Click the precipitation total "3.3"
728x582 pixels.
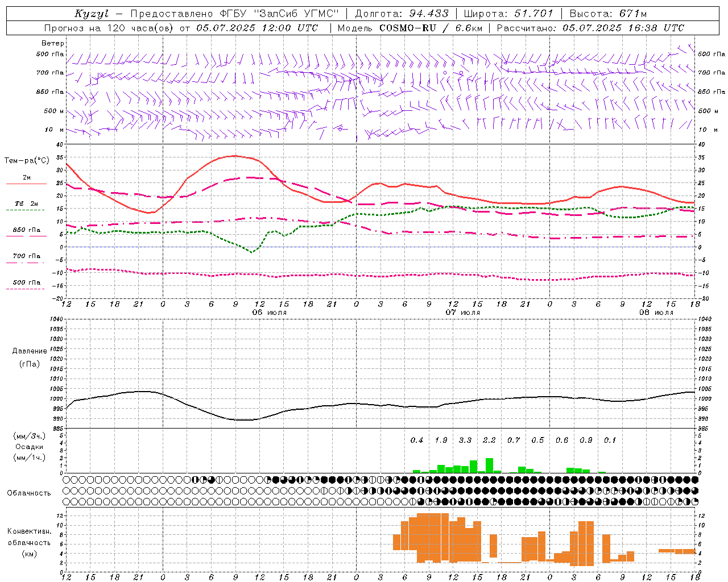click(x=465, y=440)
